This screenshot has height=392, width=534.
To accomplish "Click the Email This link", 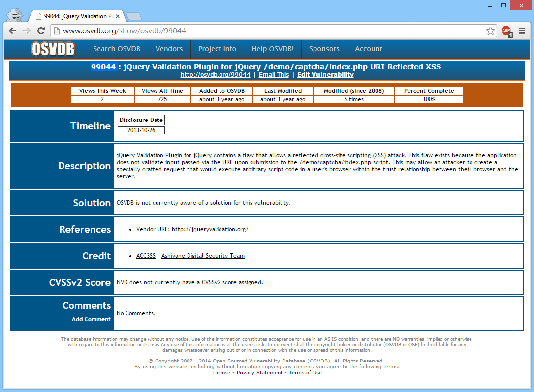I will pyautogui.click(x=274, y=75).
